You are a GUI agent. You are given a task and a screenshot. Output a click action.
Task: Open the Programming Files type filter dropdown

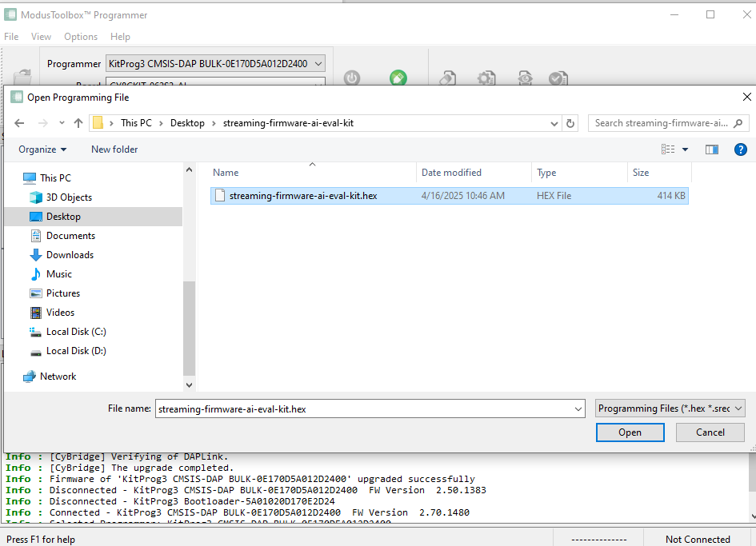point(670,409)
